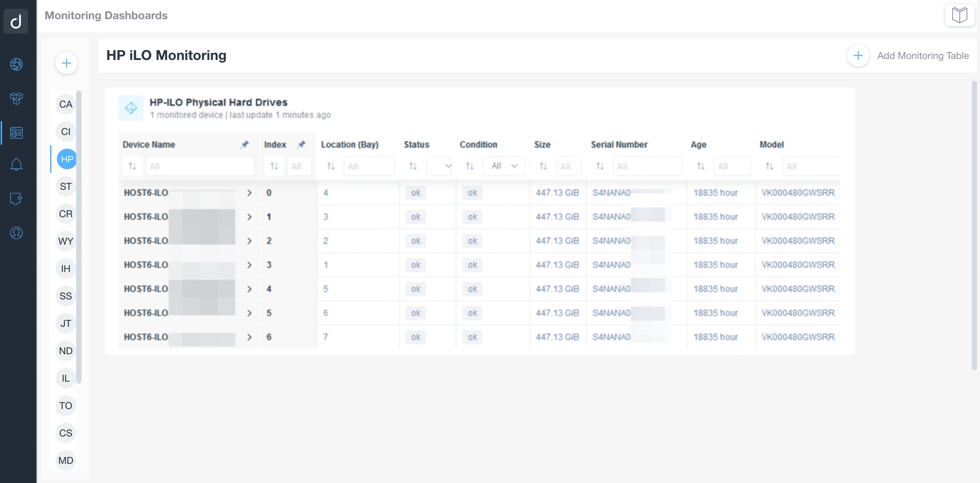This screenshot has height=483, width=980.
Task: Open the network globe sidebar icon
Action: (16, 64)
